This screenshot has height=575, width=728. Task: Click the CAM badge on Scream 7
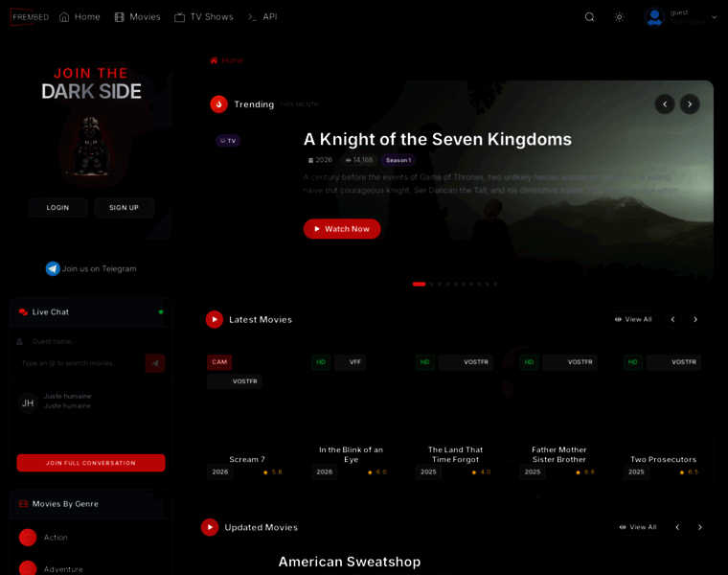219,362
